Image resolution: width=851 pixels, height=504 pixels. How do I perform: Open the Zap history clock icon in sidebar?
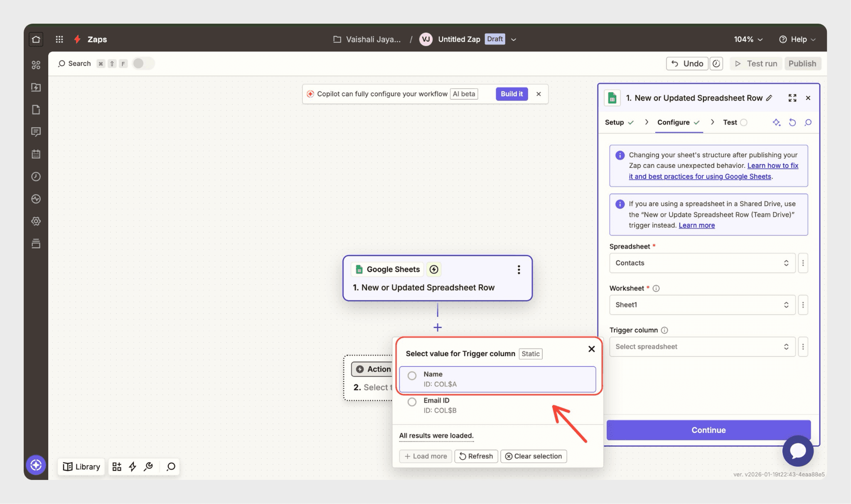pos(36,177)
